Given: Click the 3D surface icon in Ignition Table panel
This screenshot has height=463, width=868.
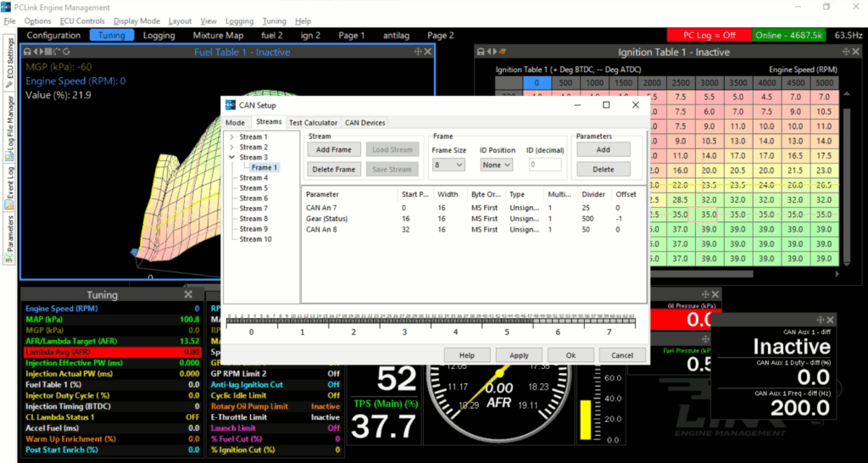Looking at the screenshot, I should point(503,52).
